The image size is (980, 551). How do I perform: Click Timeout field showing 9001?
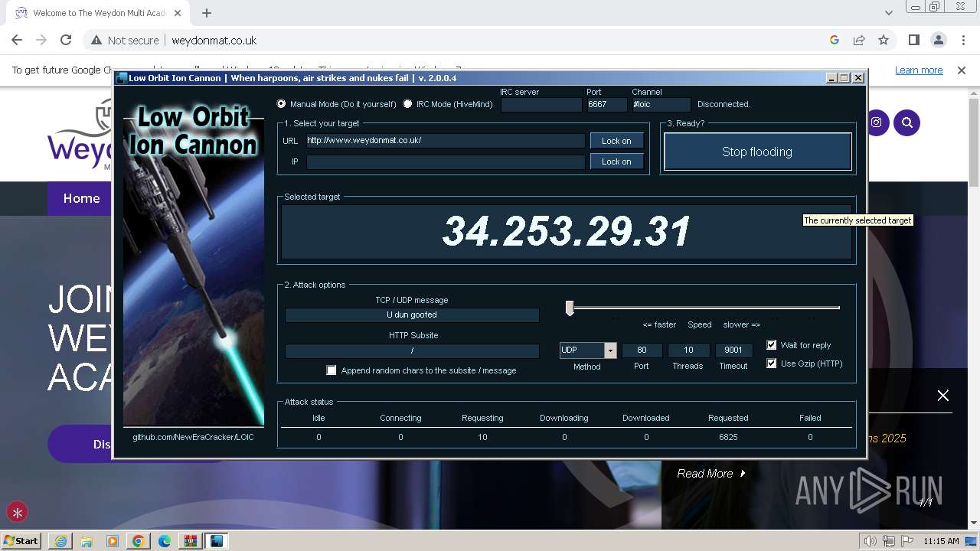[x=733, y=350]
